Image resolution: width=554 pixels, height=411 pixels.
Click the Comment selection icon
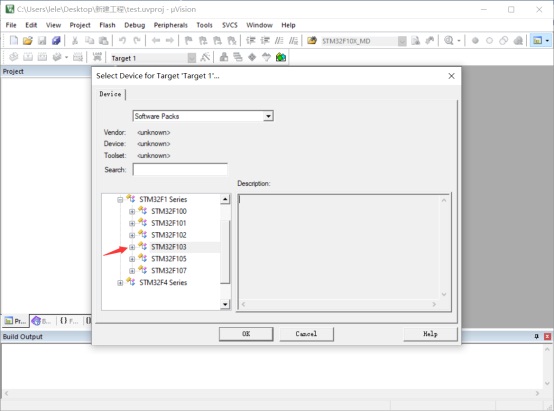pyautogui.click(x=279, y=41)
